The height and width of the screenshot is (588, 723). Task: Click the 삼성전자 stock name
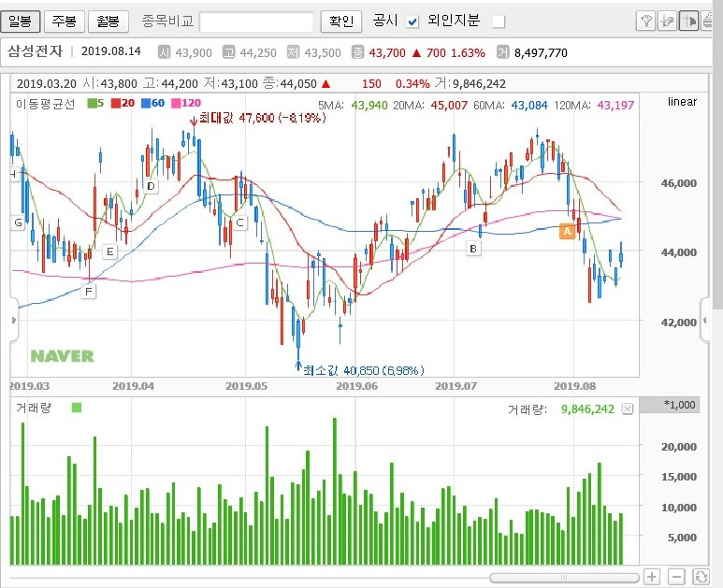pyautogui.click(x=35, y=51)
